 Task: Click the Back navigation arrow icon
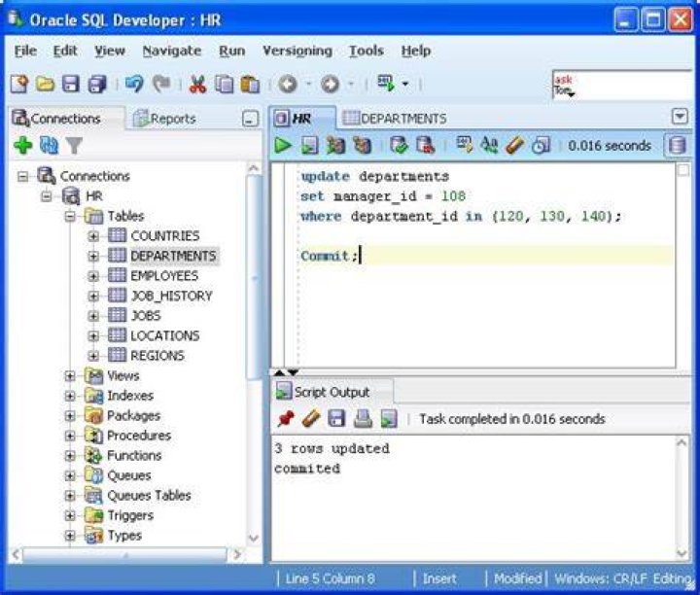(x=288, y=84)
